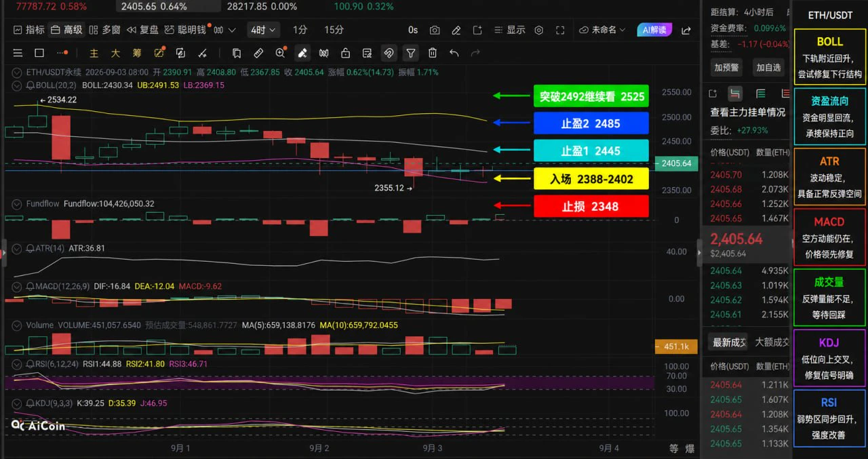Screen dimensions: 868x459
Task: Click the 加自选 add to watchlist button
Action: (768, 67)
